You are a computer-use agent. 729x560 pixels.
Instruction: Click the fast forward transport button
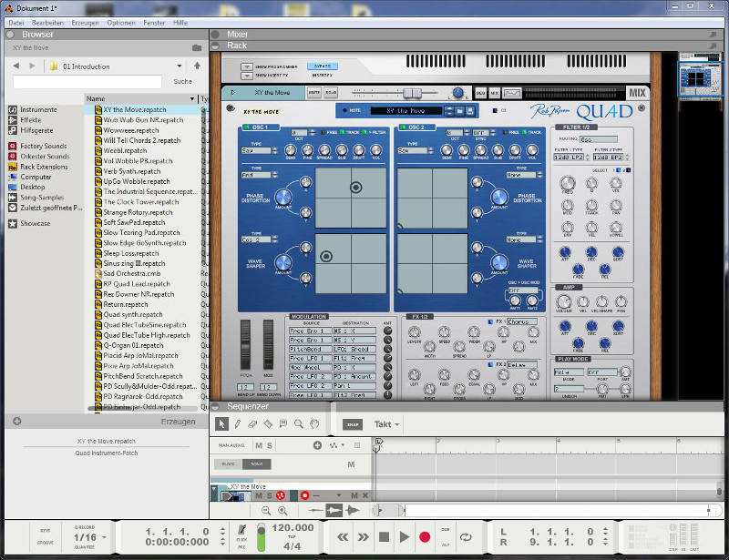(x=363, y=537)
